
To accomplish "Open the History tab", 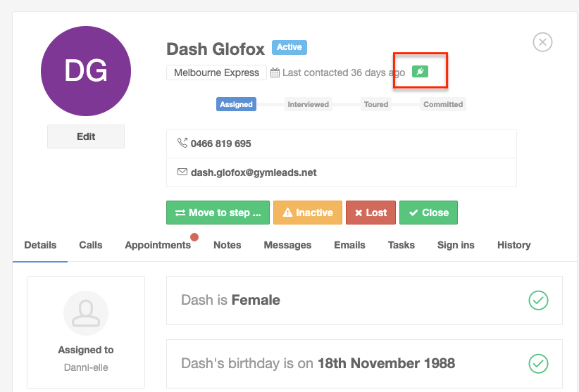I will pos(514,245).
